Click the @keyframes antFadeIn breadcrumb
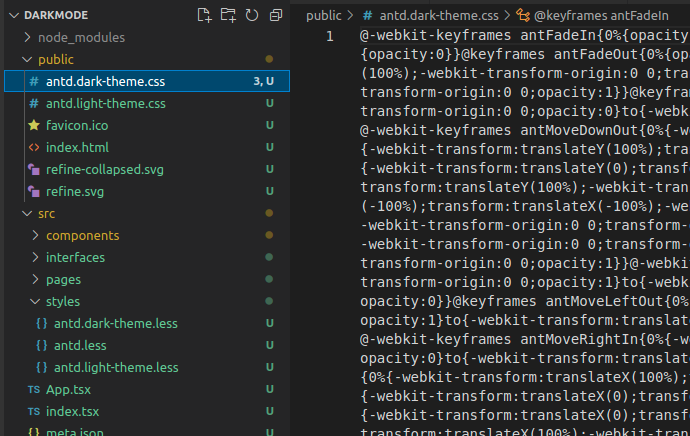This screenshot has height=436, width=690. click(601, 16)
